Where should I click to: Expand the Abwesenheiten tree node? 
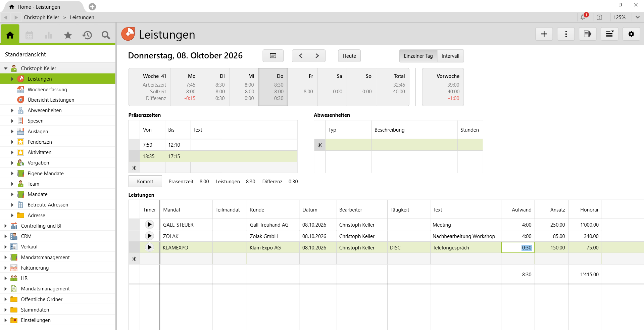click(x=12, y=110)
